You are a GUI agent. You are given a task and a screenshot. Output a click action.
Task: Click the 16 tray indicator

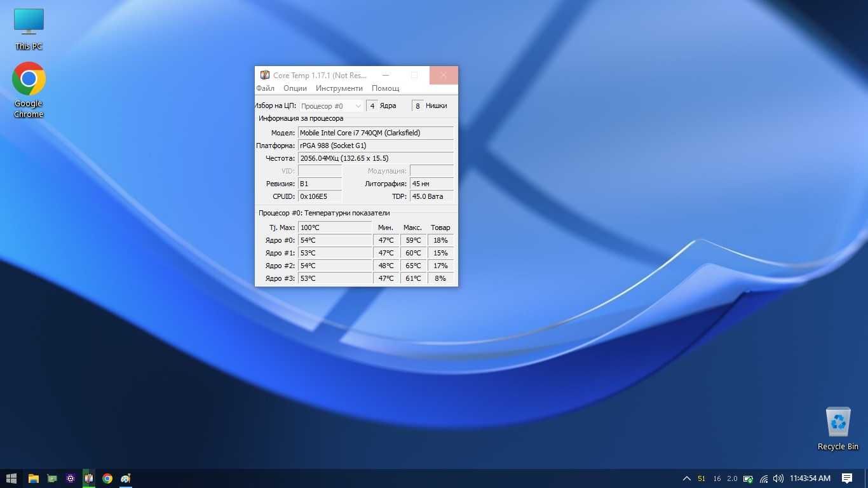tap(717, 478)
